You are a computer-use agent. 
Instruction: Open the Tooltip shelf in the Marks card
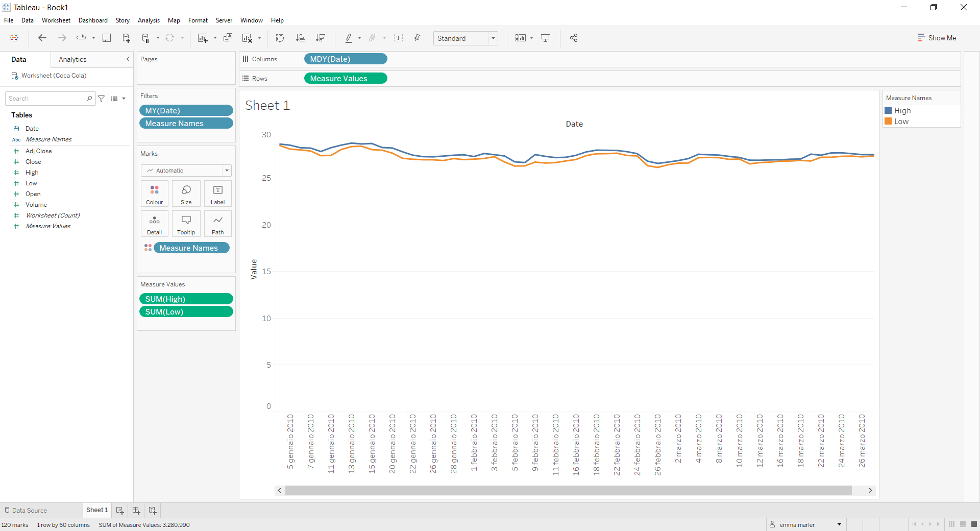click(x=186, y=224)
